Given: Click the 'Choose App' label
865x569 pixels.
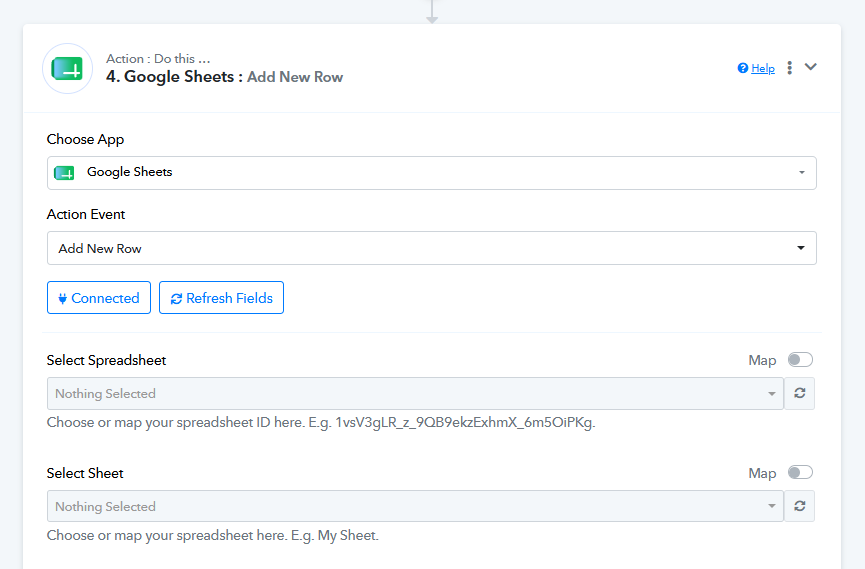Looking at the screenshot, I should pos(86,139).
